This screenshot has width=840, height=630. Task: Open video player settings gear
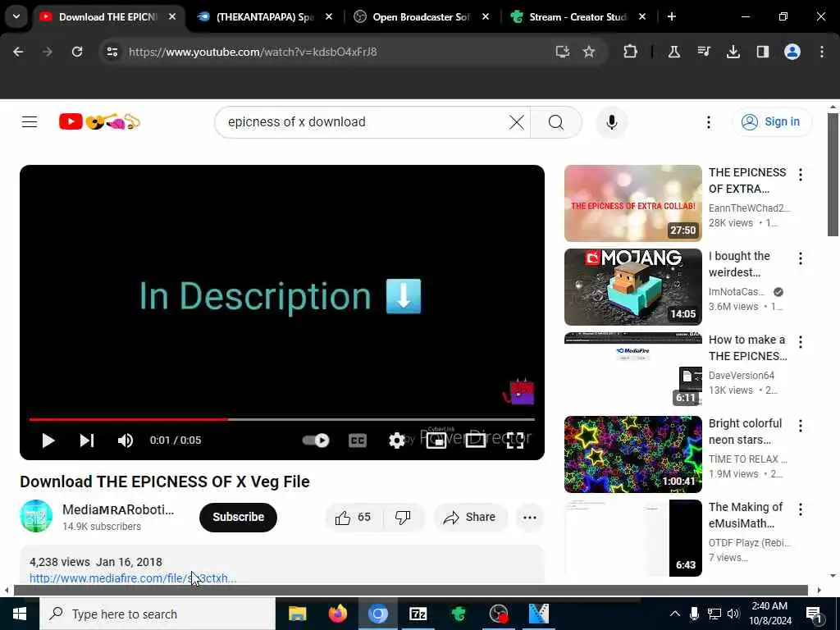[x=396, y=441]
